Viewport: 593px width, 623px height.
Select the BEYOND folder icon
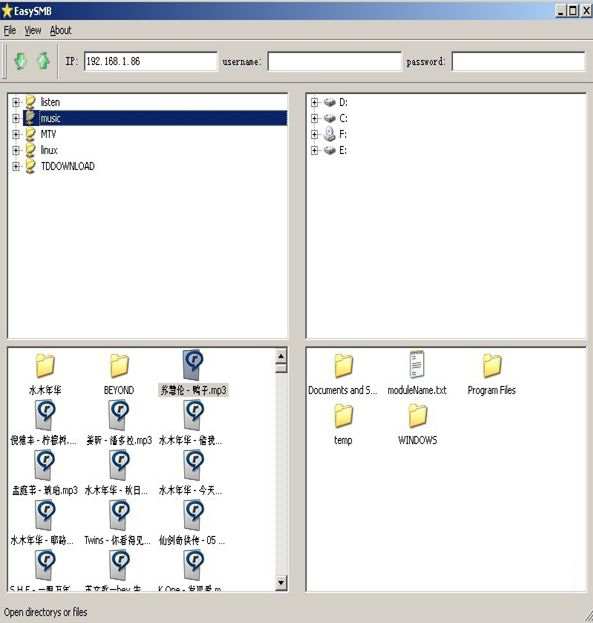pyautogui.click(x=119, y=366)
